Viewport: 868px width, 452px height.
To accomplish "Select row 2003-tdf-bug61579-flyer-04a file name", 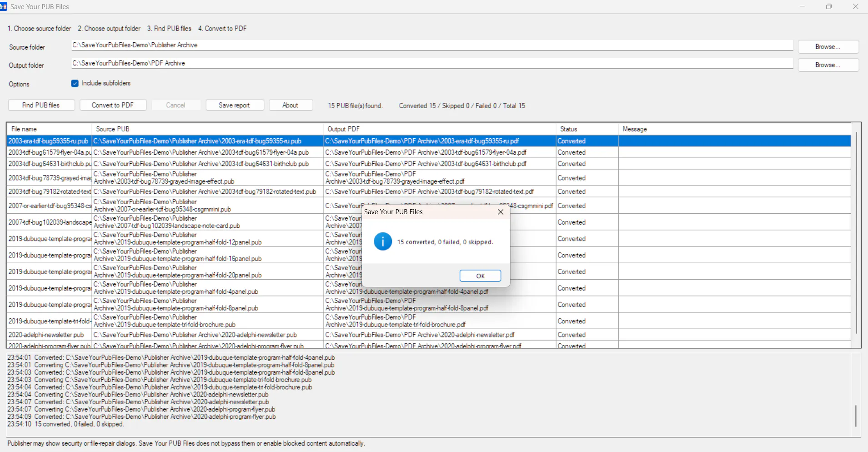I will click(50, 152).
